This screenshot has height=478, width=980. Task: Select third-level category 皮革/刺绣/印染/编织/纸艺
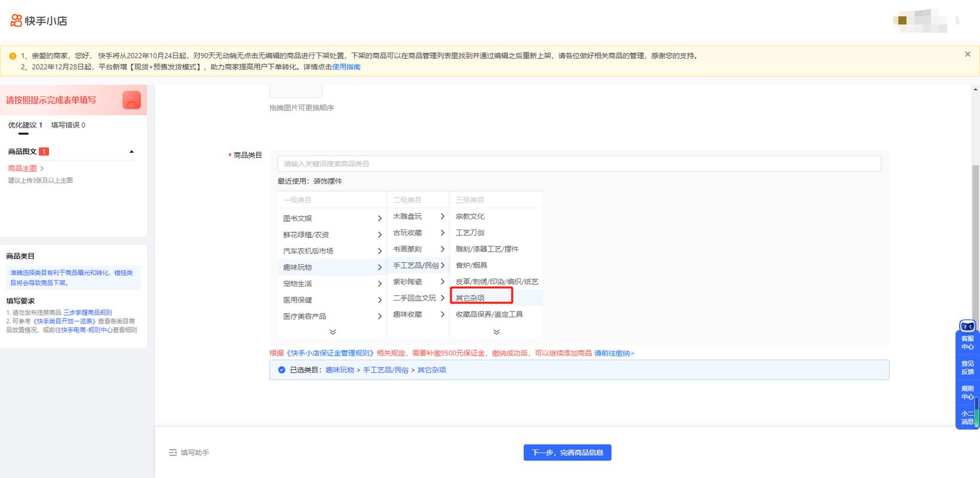click(x=497, y=281)
